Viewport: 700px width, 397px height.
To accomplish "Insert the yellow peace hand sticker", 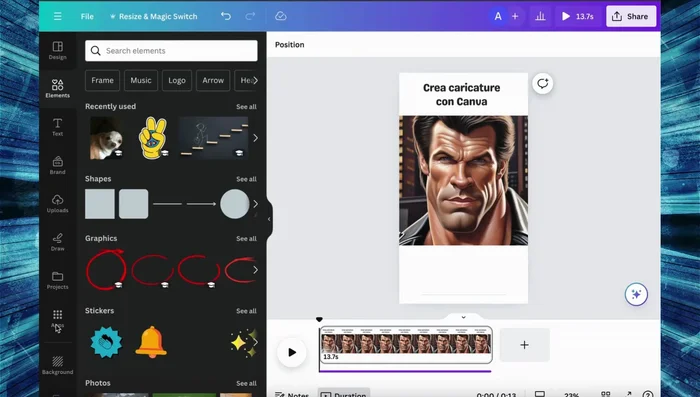I will click(153, 138).
